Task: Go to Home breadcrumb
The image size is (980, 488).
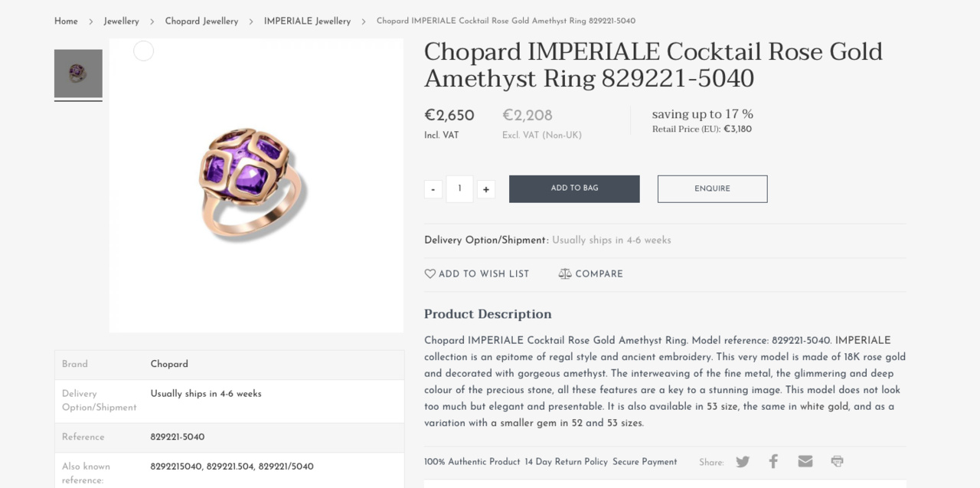Action: coord(66,21)
